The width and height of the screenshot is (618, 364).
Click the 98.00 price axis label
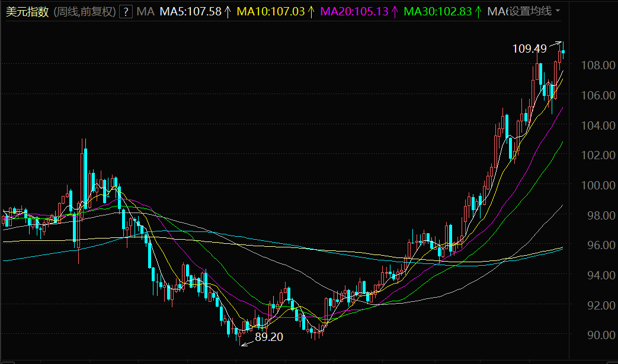point(601,215)
